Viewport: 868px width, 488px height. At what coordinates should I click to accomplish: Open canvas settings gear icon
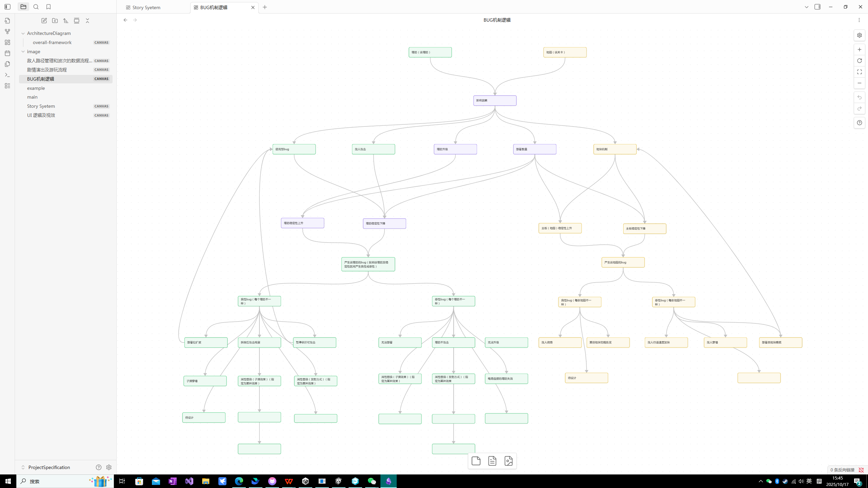(x=859, y=35)
